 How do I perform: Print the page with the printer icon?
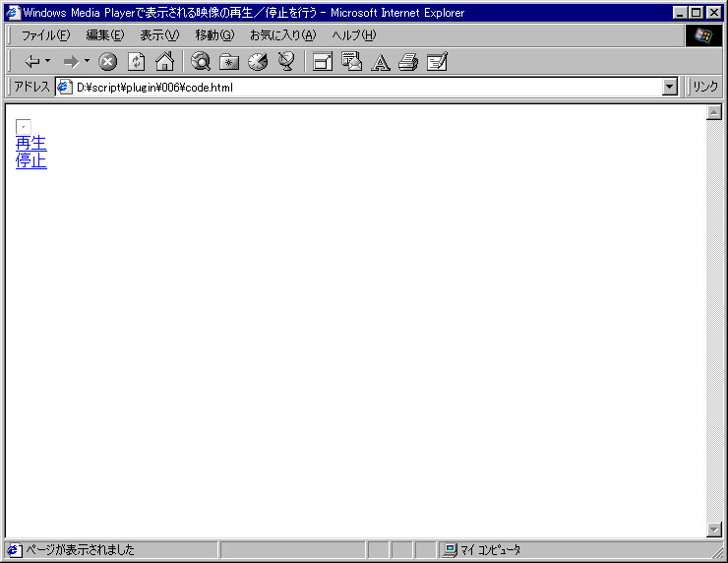point(408,62)
